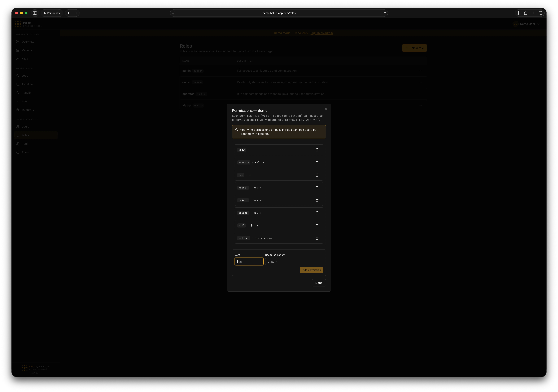Click the operator role name
Viewport: 558px width, 392px height.
tap(188, 94)
